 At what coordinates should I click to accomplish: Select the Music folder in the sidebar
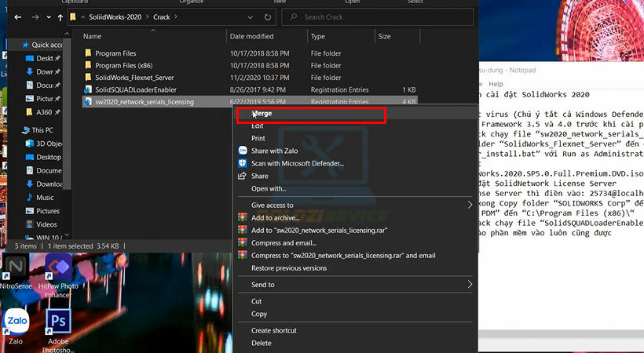[45, 198]
